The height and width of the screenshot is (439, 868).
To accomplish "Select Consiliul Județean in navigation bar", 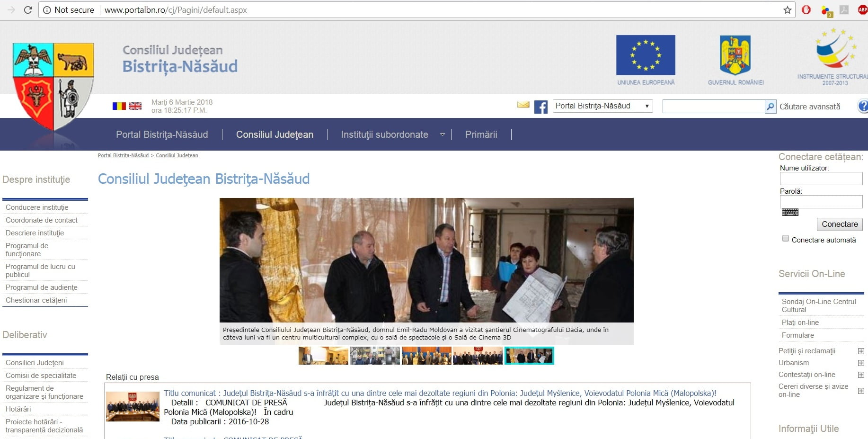I will (275, 134).
